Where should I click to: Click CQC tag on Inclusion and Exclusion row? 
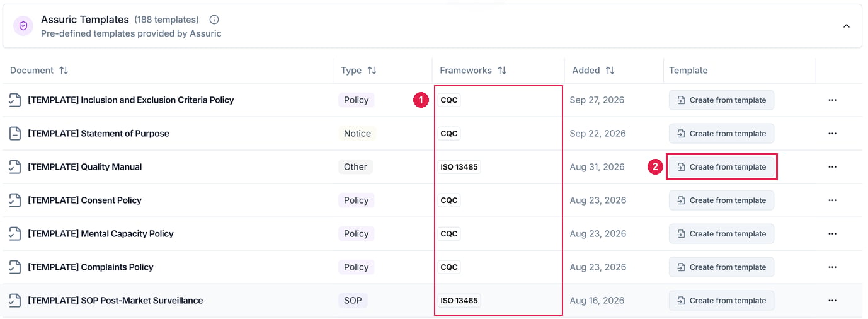pos(449,100)
